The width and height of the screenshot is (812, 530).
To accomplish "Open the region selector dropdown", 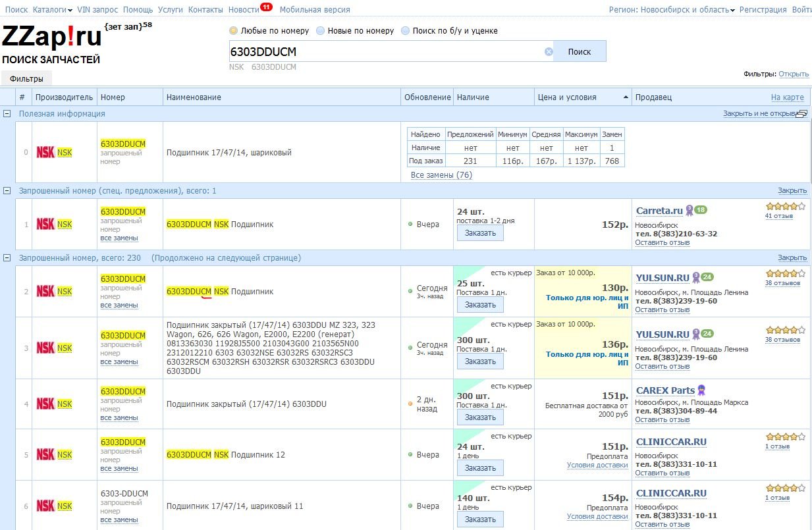I will tap(672, 10).
